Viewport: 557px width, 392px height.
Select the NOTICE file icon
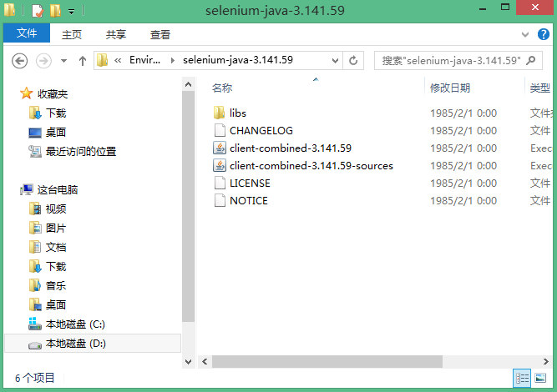220,200
